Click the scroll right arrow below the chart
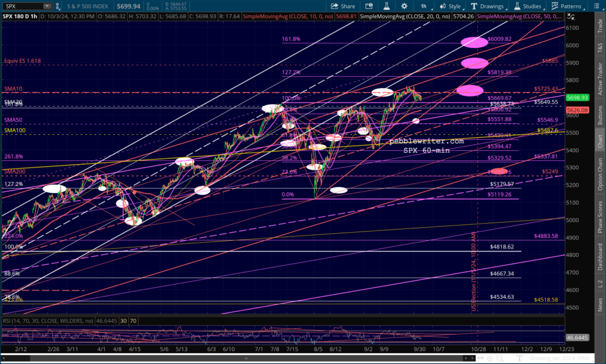The height and width of the screenshot is (364, 606). 472,358
